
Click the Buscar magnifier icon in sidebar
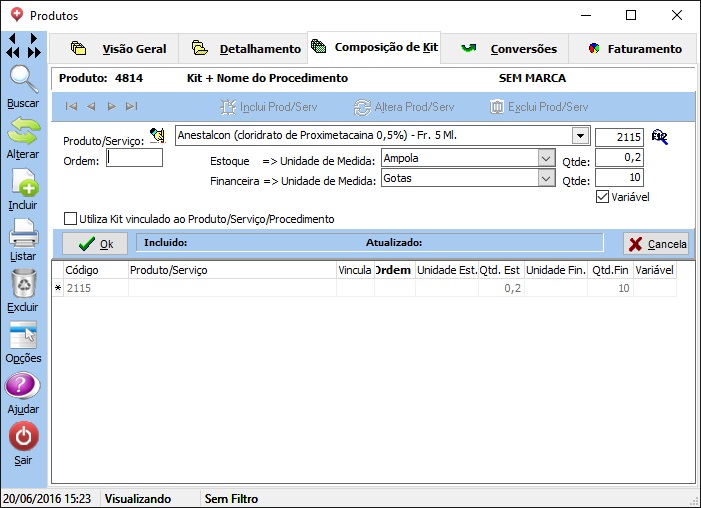(x=23, y=81)
